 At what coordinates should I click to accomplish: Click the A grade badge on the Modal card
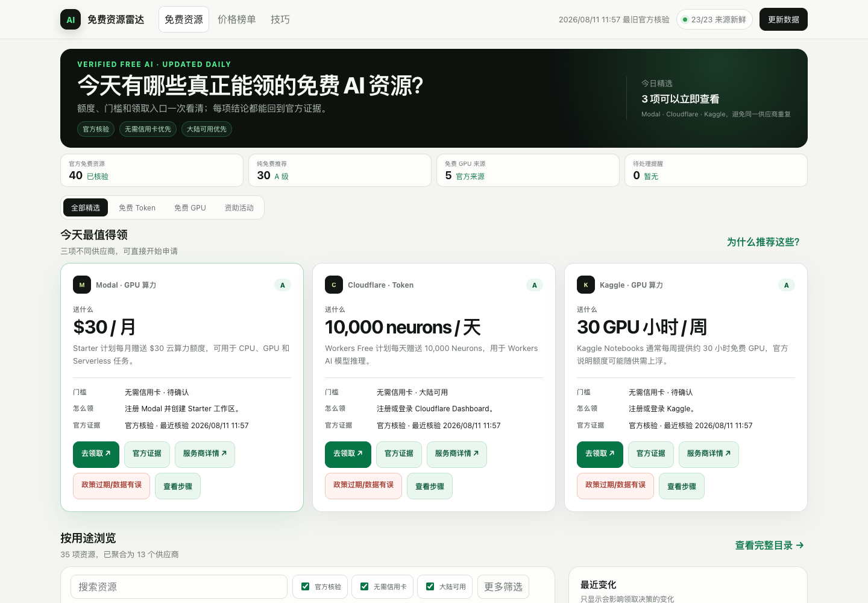tap(283, 285)
